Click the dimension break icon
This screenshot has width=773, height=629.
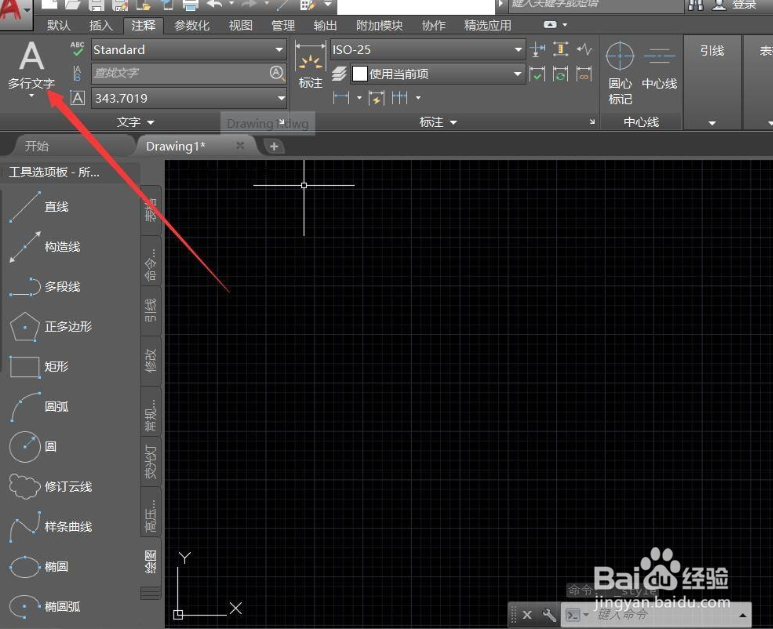(537, 49)
